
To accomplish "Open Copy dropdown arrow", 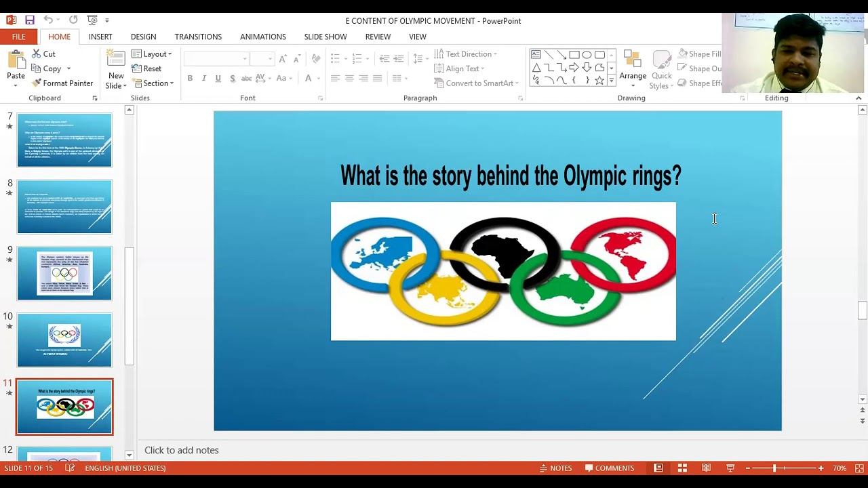I will point(68,68).
